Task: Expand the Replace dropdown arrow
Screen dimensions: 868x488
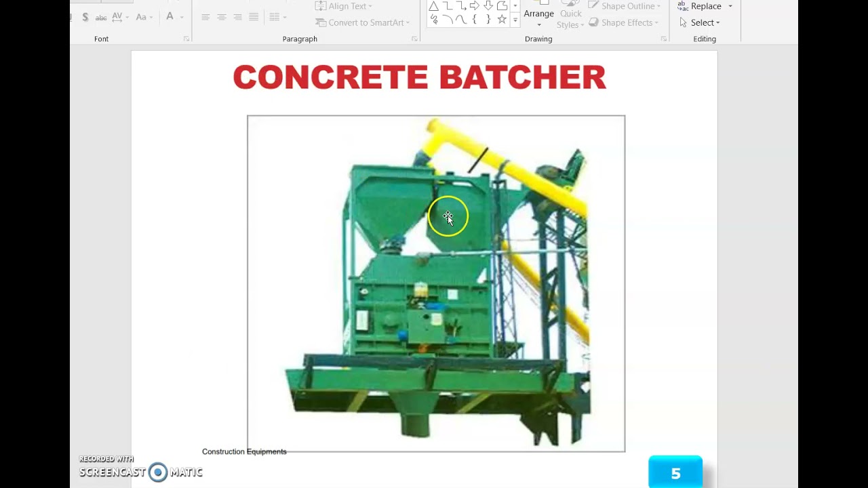Action: coord(730,6)
